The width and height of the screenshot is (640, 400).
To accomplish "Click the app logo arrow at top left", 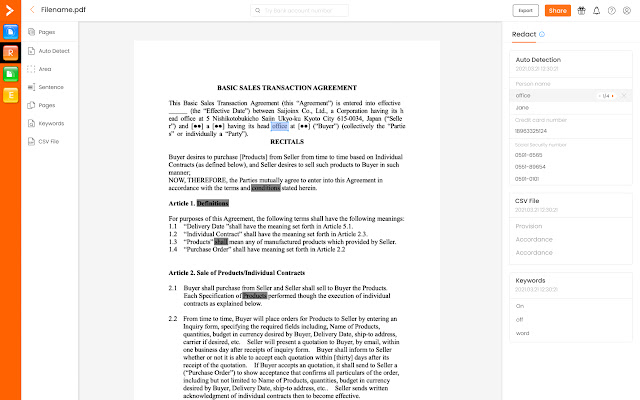I will 9,10.
